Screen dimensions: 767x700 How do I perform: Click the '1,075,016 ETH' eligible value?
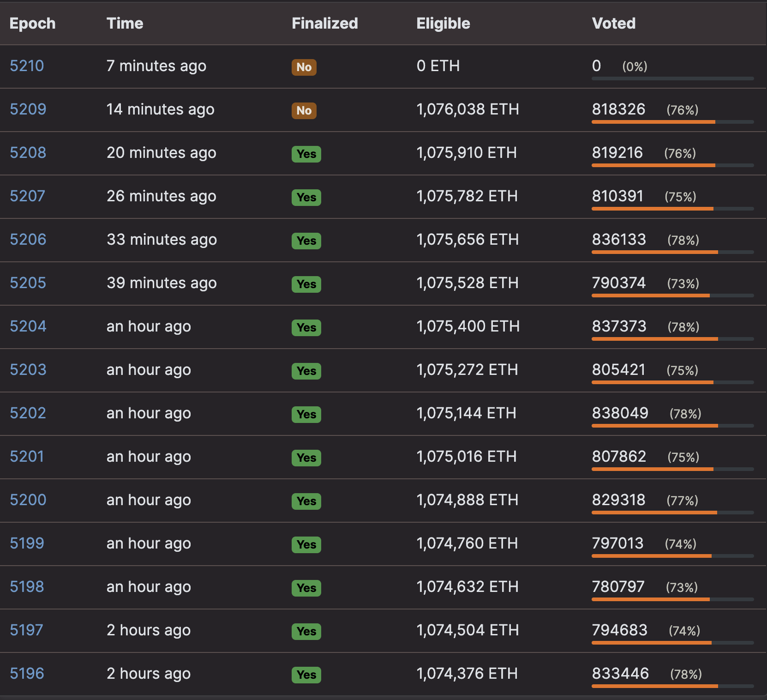pyautogui.click(x=467, y=457)
